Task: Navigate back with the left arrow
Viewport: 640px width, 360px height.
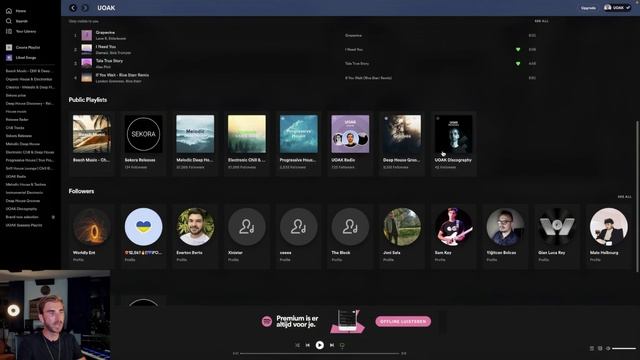Action: (x=73, y=8)
